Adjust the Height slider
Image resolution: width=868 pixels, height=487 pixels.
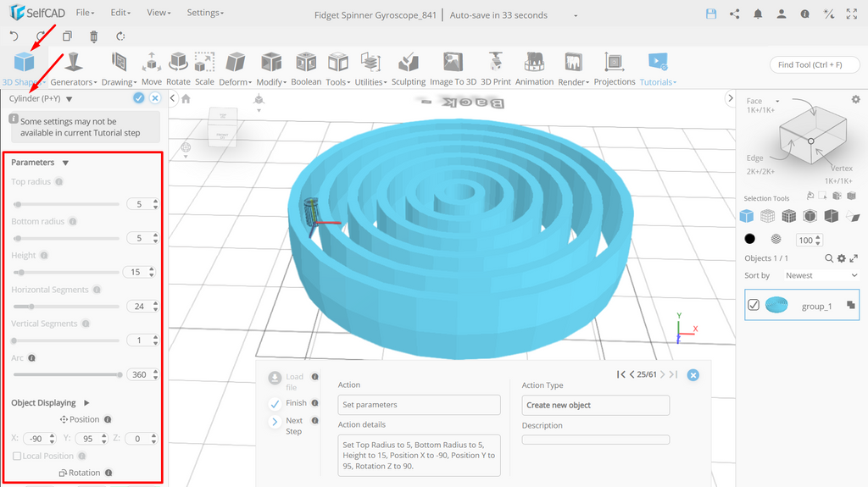coord(66,272)
